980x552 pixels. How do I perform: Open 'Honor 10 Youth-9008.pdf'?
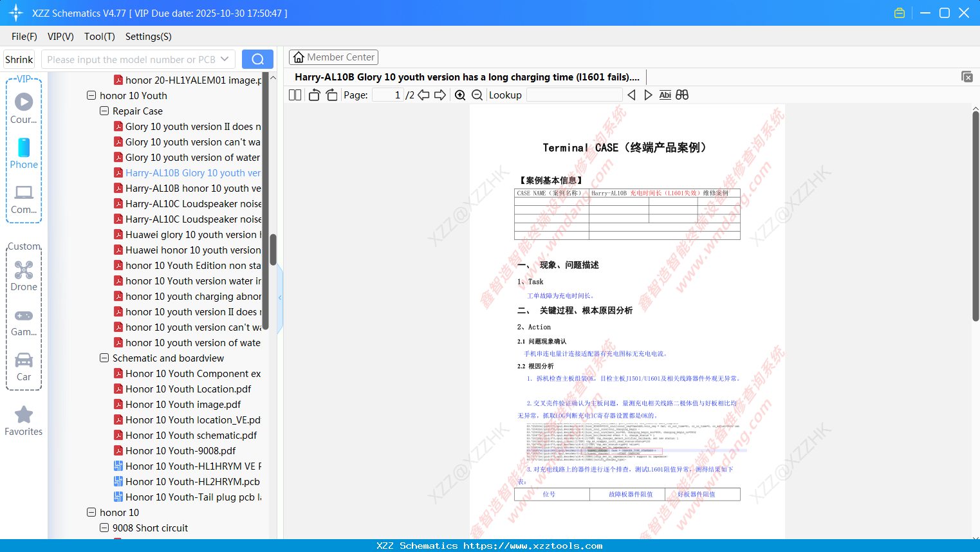pos(175,450)
